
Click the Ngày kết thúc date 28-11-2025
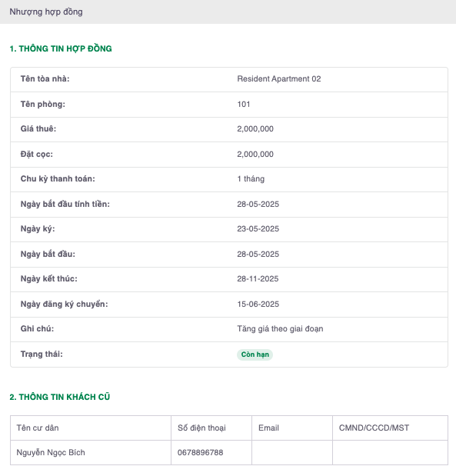[258, 278]
